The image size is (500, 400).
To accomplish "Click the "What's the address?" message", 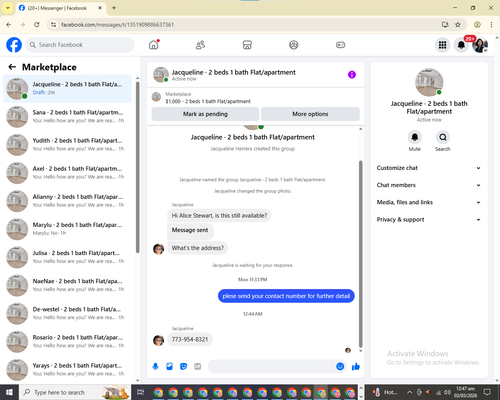I will (198, 248).
